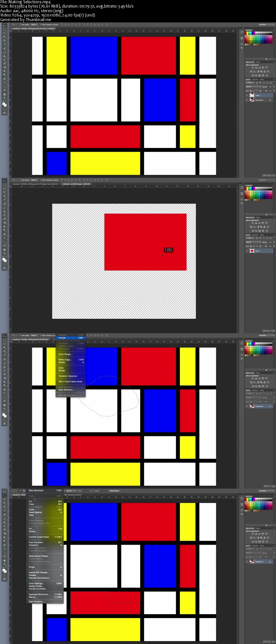Open the Essentials workspace dropdown in 00:04:03 frame
Image resolution: width=276 pixels, height=644 pixels.
coord(267,25)
